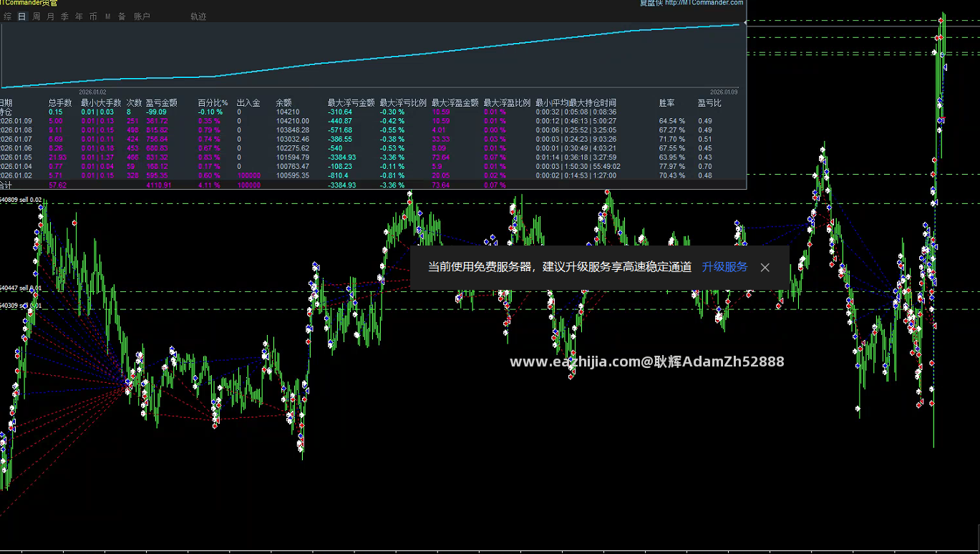
Task: Click the 最小|大手数 column header
Action: click(101, 103)
